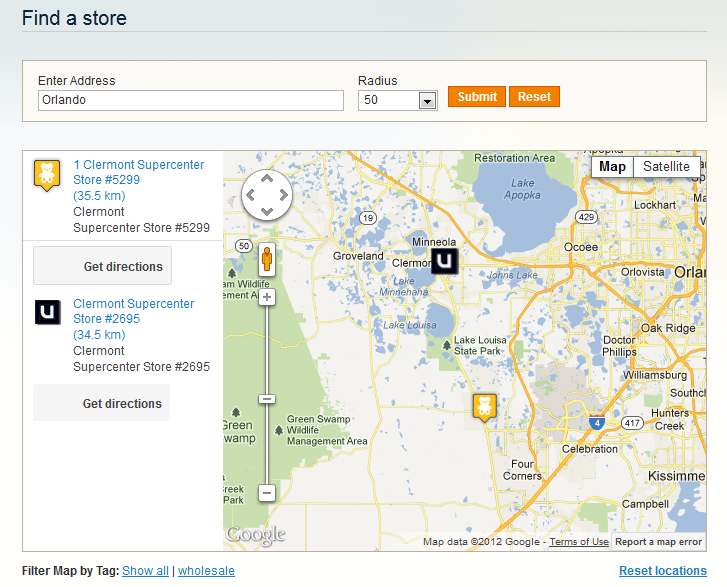Viewport: 727px width, 587px height.
Task: Click the Reset button
Action: pos(534,96)
